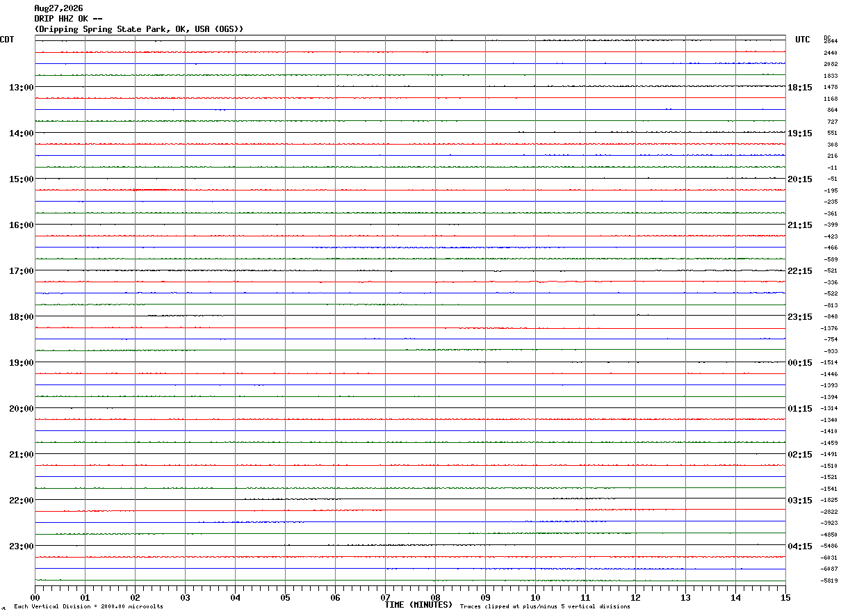
Task: Click the vertical division microvolts note
Action: pos(88,607)
